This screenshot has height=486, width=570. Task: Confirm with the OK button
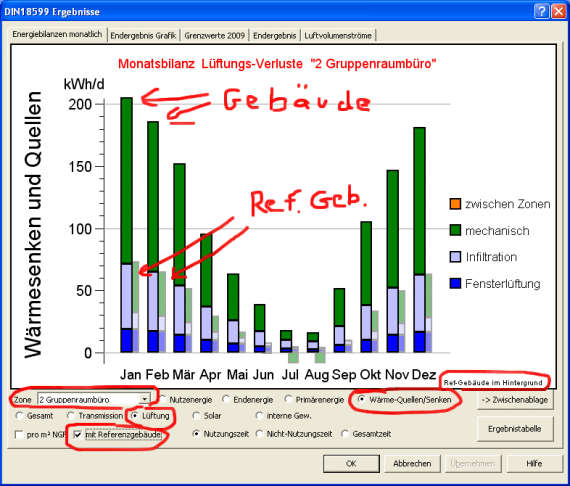tap(351, 463)
